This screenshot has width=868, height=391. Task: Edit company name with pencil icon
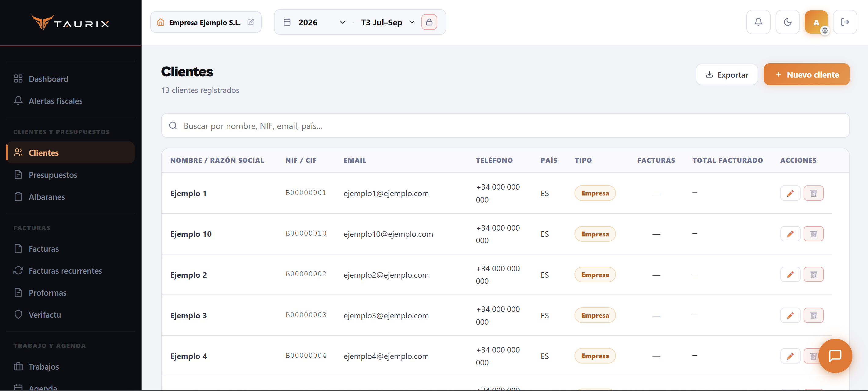[251, 22]
